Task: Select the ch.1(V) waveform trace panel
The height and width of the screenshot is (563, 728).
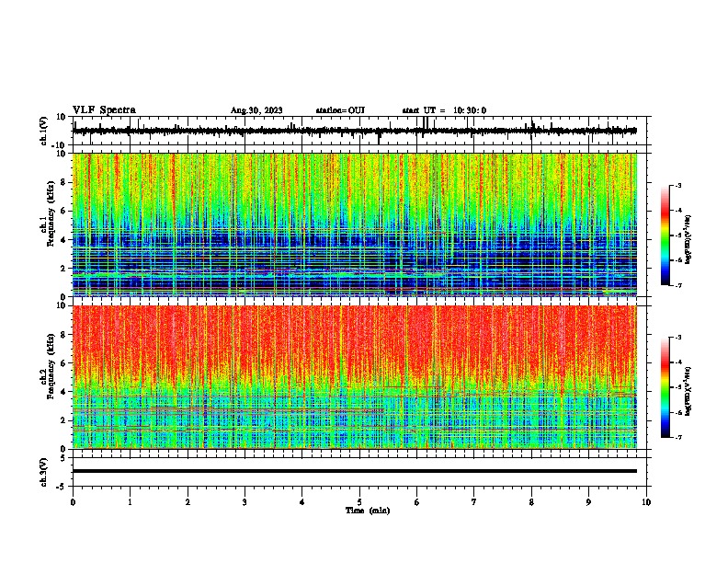Action: tap(361, 131)
